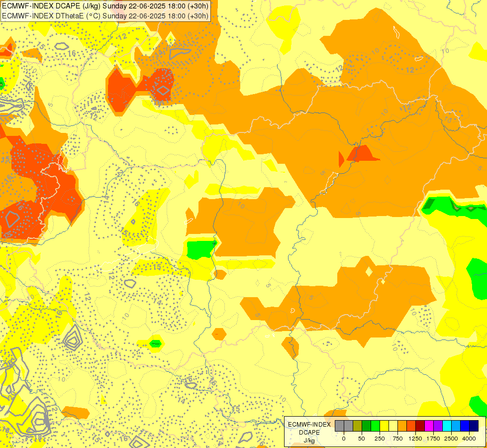This screenshot has height=448, width=487.
Task: Select the bright yellow legend swatch
Action: tap(384, 426)
